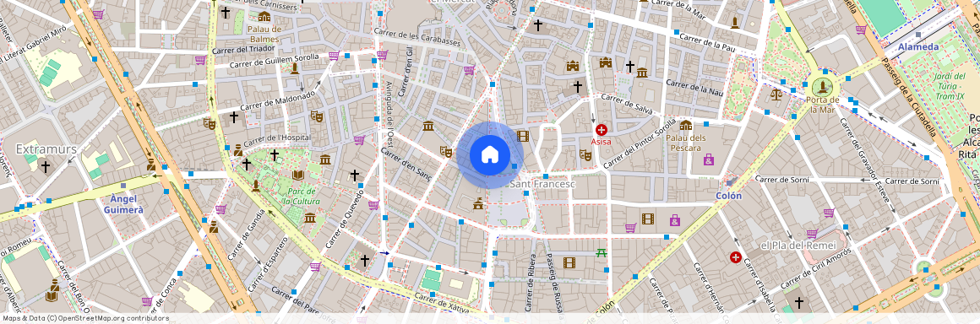Image resolution: width=980 pixels, height=324 pixels.
Task: Select the Asisa red cross clinic icon
Action: [602, 130]
